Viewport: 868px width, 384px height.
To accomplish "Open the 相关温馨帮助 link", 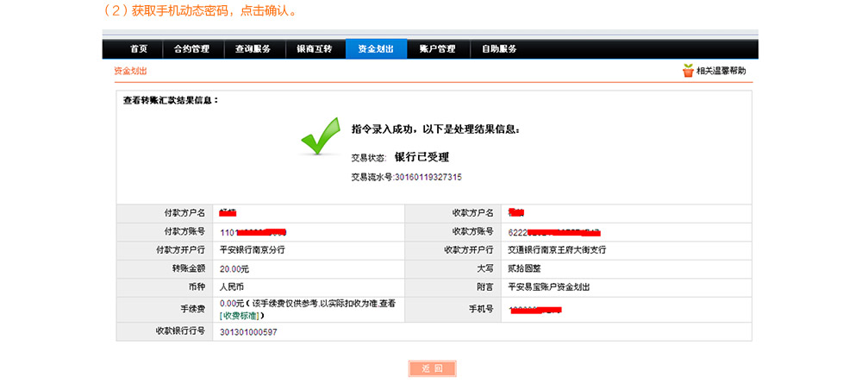I will 721,72.
